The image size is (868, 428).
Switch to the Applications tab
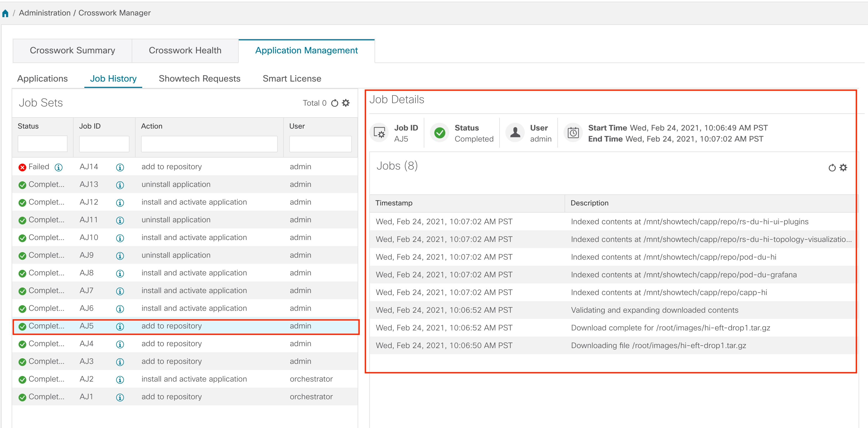click(42, 79)
